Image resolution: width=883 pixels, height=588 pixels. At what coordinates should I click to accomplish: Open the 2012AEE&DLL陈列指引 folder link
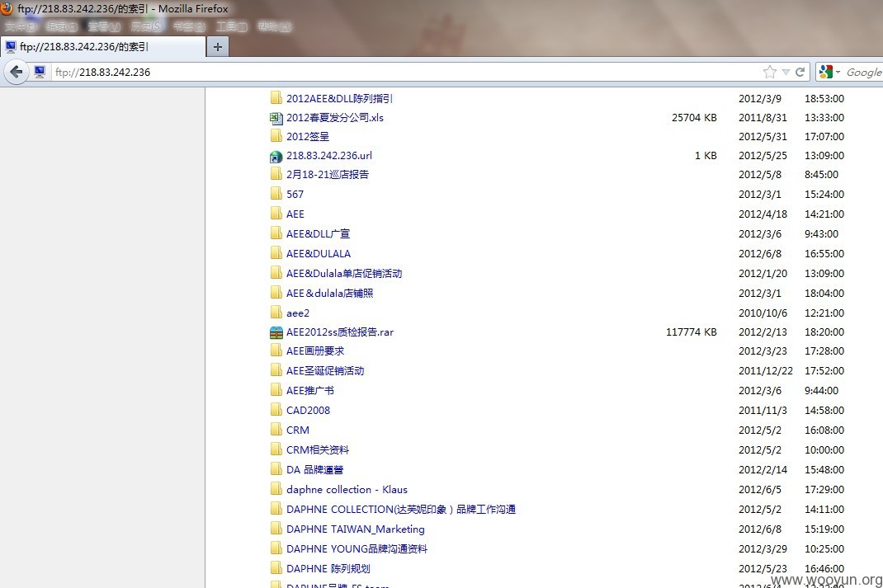point(339,98)
